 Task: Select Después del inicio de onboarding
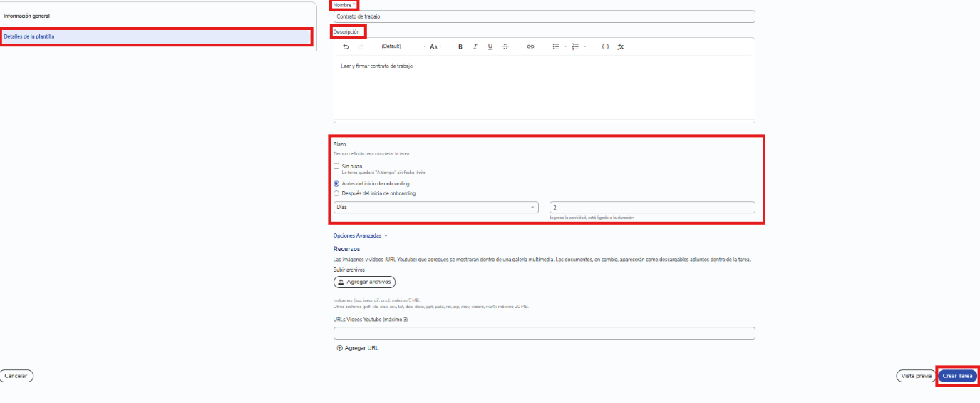tap(336, 193)
